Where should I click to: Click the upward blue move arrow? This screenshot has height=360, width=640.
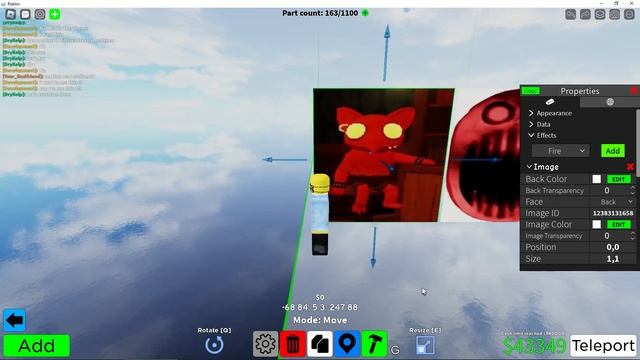click(x=386, y=53)
